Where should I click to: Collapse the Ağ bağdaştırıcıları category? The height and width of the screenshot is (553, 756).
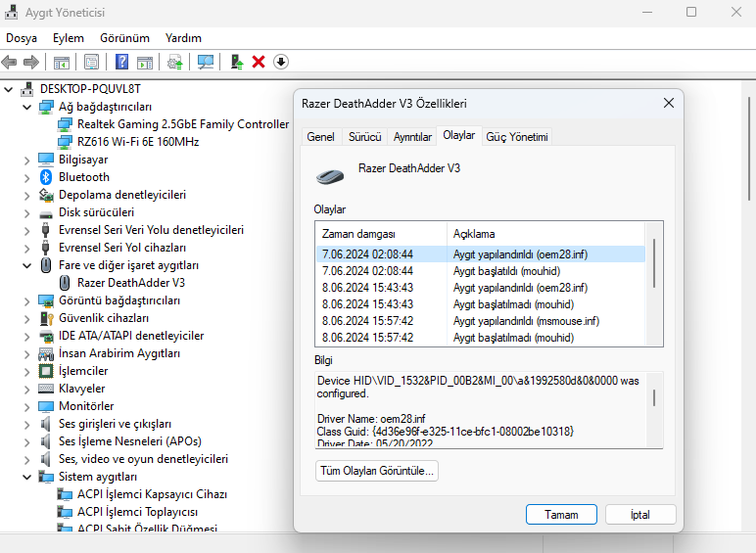(x=27, y=107)
